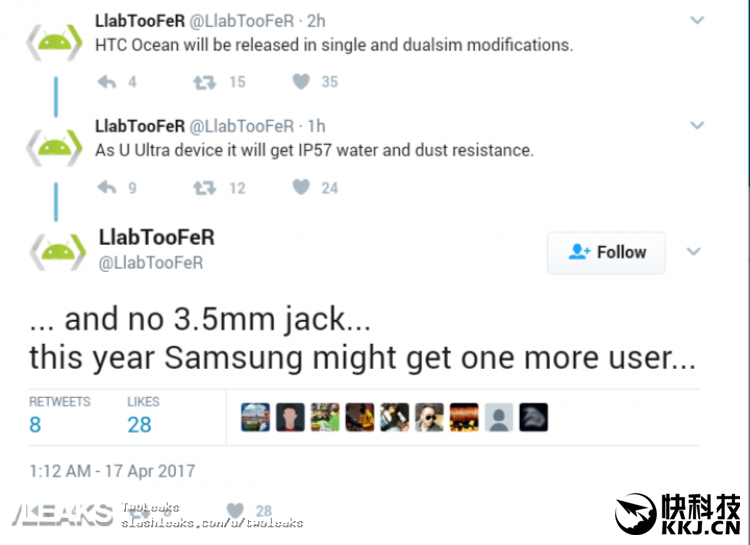Like the IP57 water resistance tweet

301,187
